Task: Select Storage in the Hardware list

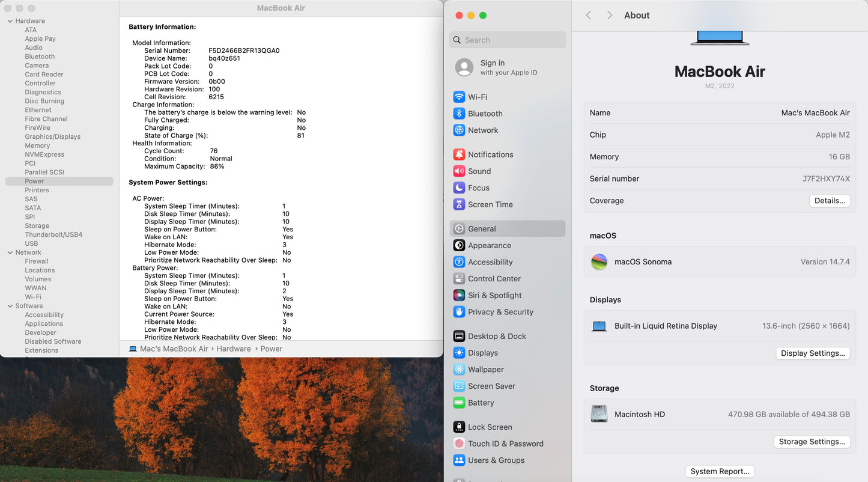Action: tap(37, 226)
